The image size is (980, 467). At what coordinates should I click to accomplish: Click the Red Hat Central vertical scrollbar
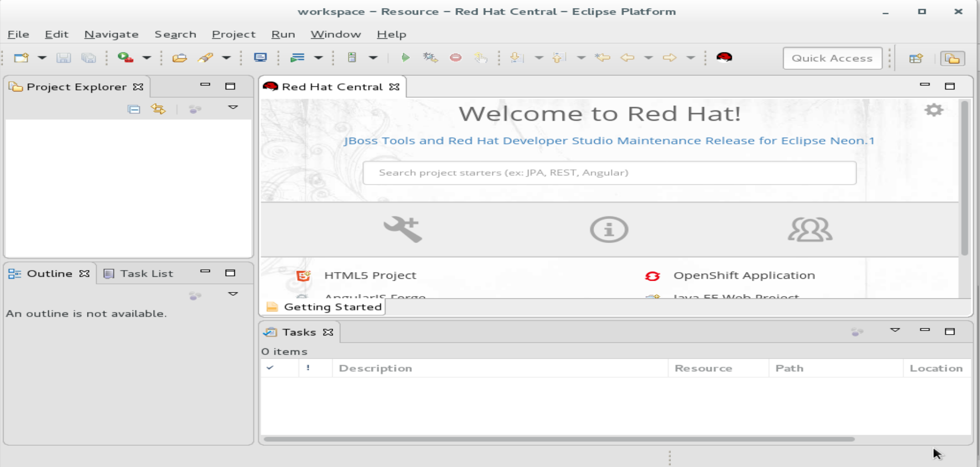click(x=965, y=178)
